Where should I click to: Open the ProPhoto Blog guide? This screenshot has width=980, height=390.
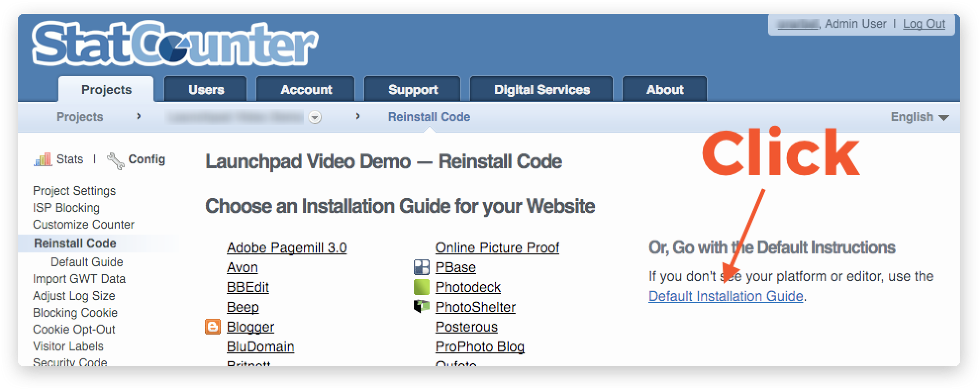(x=480, y=346)
